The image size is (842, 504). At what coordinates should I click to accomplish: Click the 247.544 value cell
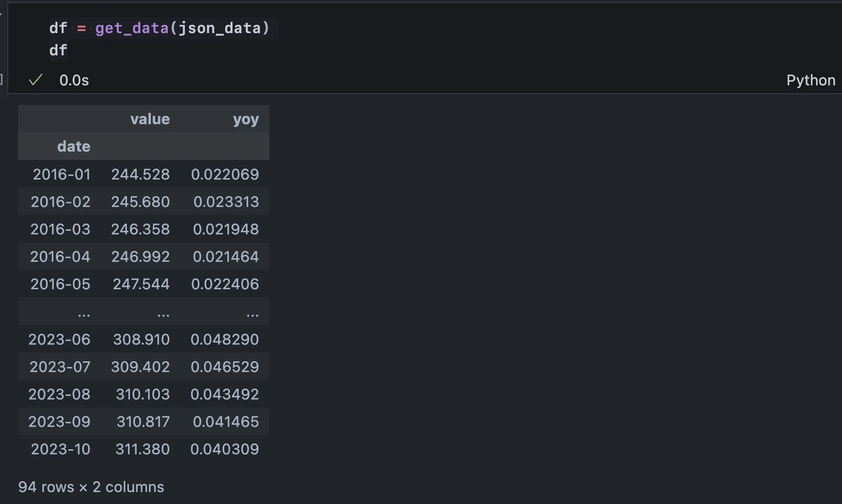[141, 284]
